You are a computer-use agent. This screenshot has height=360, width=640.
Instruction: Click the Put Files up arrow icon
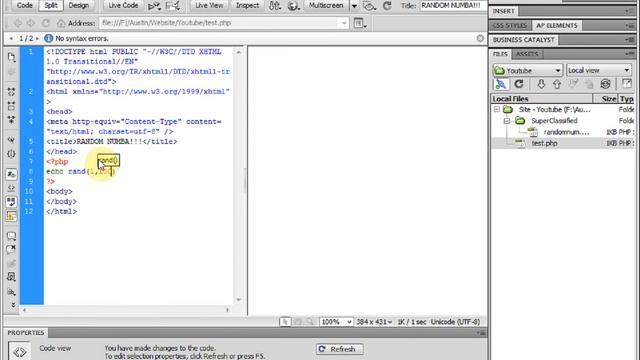557,84
